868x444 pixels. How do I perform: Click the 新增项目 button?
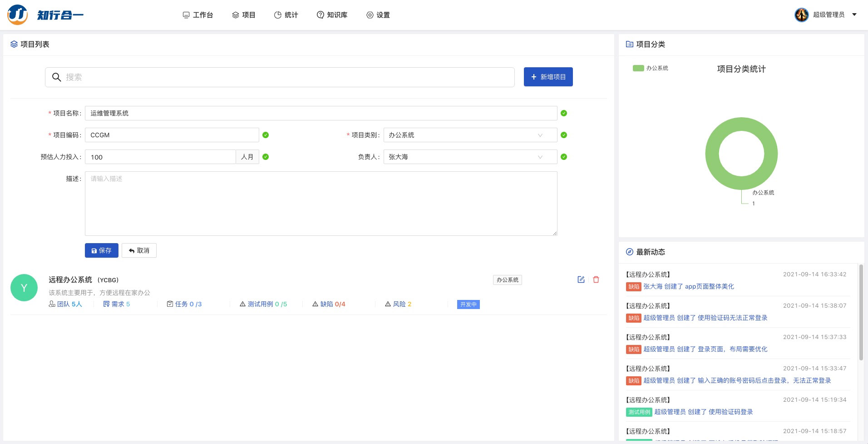click(548, 77)
